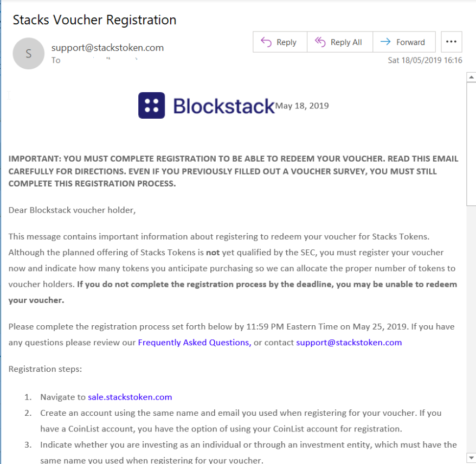The height and width of the screenshot is (464, 476).
Task: Click the Reply arrow button
Action: (x=280, y=42)
